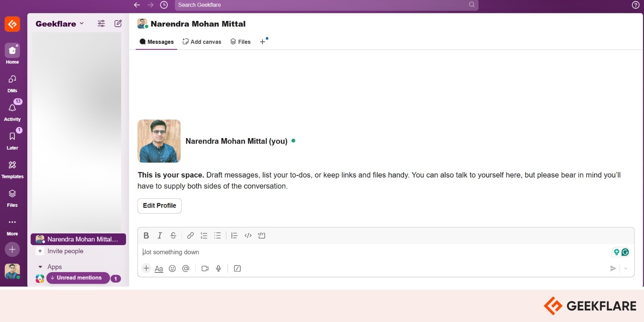Viewport: 644px width, 322px height.
Task: Toggle bulleted list formatting
Action: click(x=218, y=235)
